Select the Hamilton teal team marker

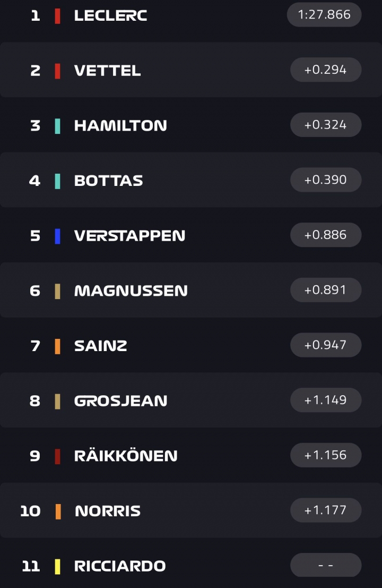pos(57,126)
